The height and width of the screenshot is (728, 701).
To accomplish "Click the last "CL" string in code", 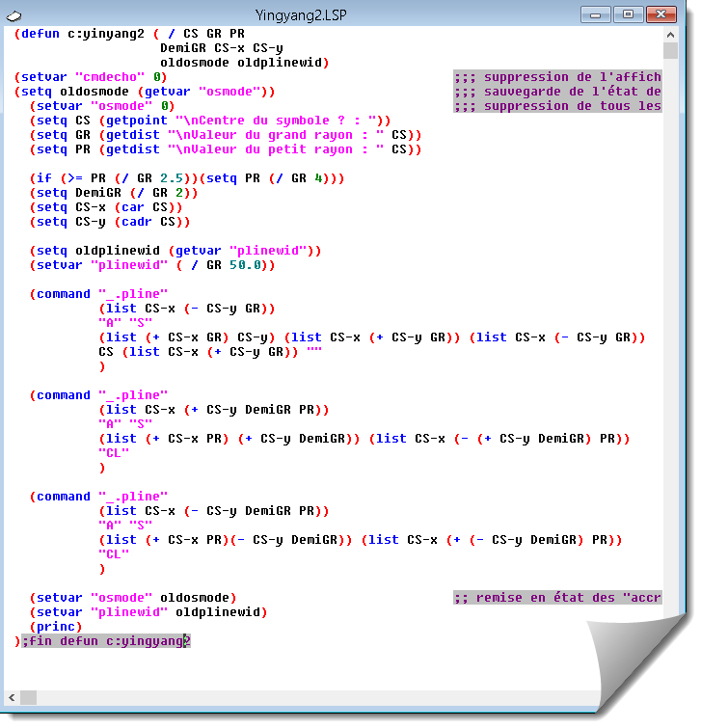I will (x=113, y=554).
